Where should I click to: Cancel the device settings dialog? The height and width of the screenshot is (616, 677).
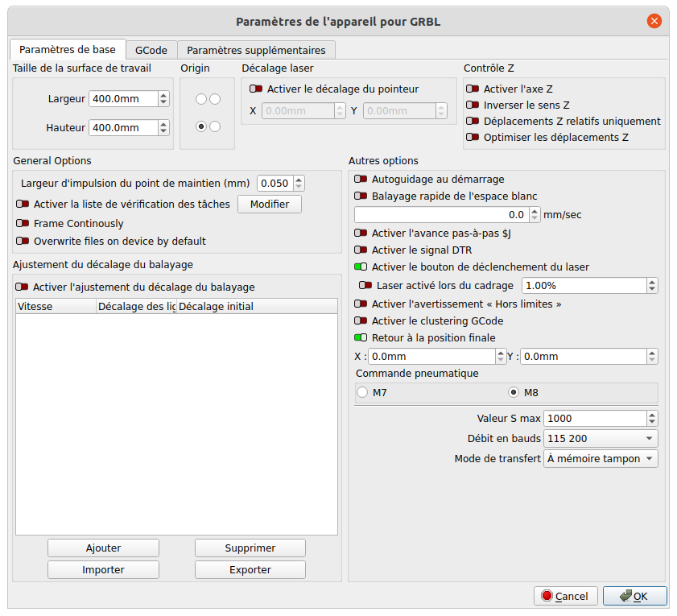[x=566, y=596]
